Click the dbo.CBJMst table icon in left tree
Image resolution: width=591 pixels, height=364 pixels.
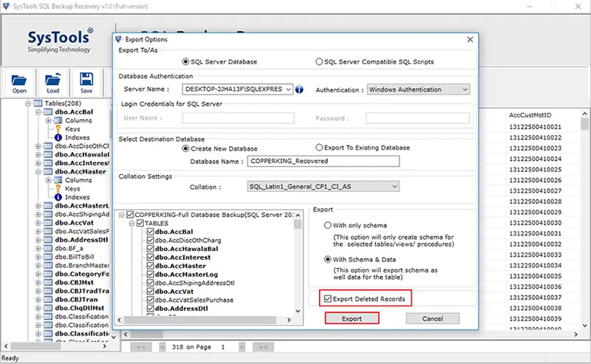(48, 282)
